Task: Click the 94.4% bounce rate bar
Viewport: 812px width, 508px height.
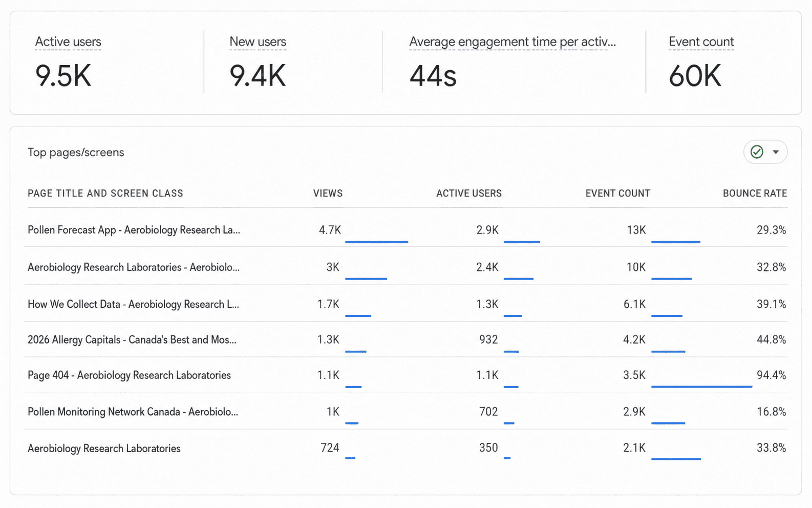Action: (701, 387)
